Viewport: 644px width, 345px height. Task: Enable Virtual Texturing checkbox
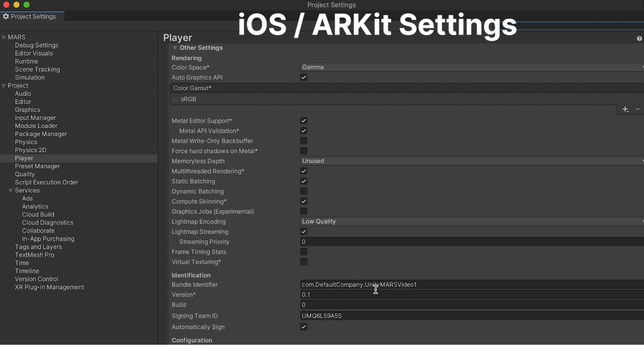pos(303,262)
